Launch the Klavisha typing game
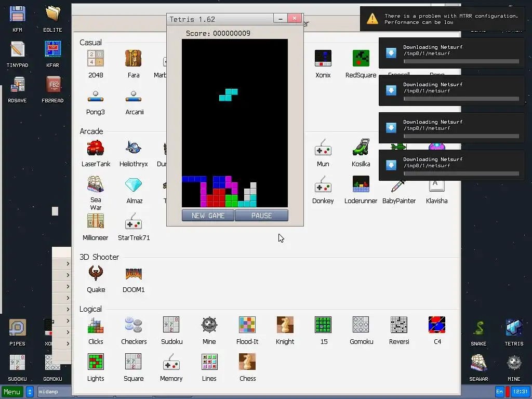532x399 pixels. point(436,186)
